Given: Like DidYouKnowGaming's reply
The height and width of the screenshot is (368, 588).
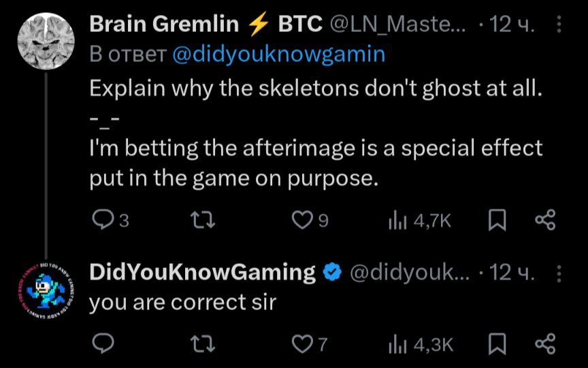Looking at the screenshot, I should tap(301, 344).
